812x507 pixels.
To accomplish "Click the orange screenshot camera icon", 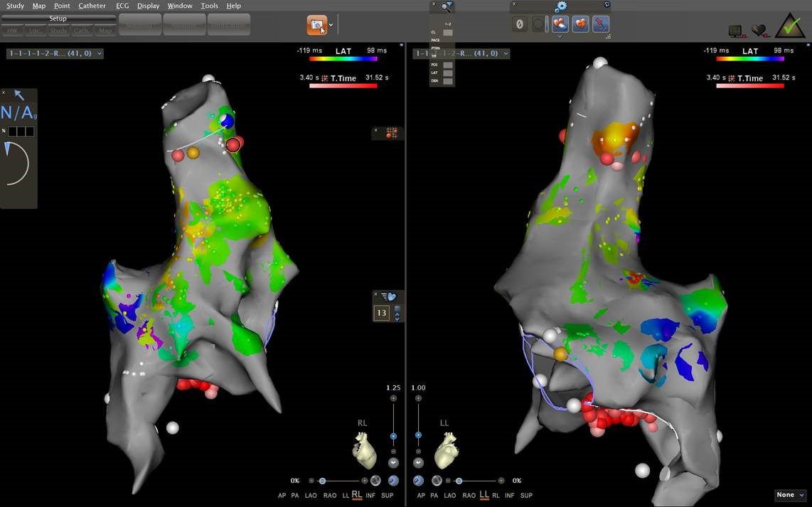I will [x=317, y=25].
